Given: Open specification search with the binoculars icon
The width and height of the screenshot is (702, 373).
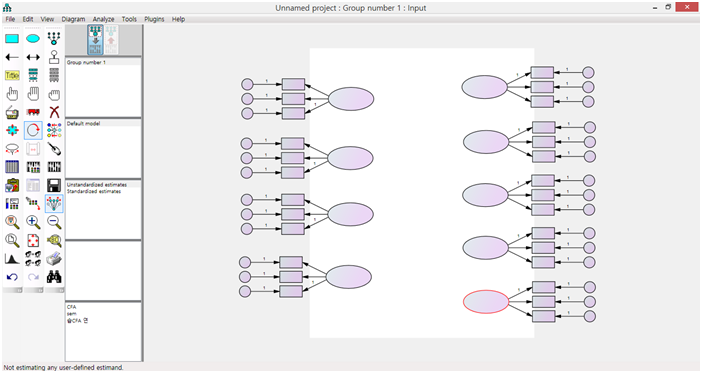Looking at the screenshot, I should [54, 277].
